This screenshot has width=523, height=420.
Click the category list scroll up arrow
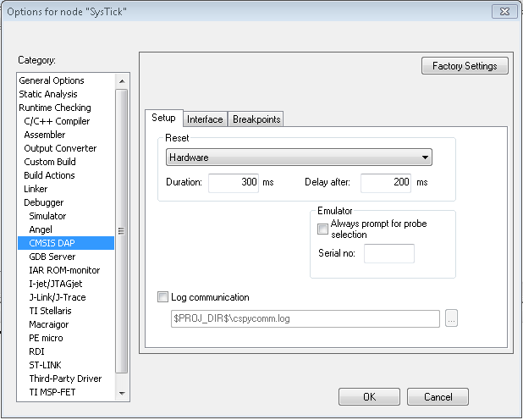tap(122, 81)
